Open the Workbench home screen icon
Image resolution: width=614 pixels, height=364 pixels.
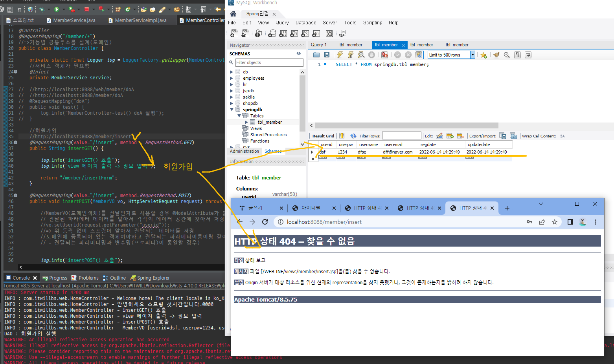coord(233,14)
